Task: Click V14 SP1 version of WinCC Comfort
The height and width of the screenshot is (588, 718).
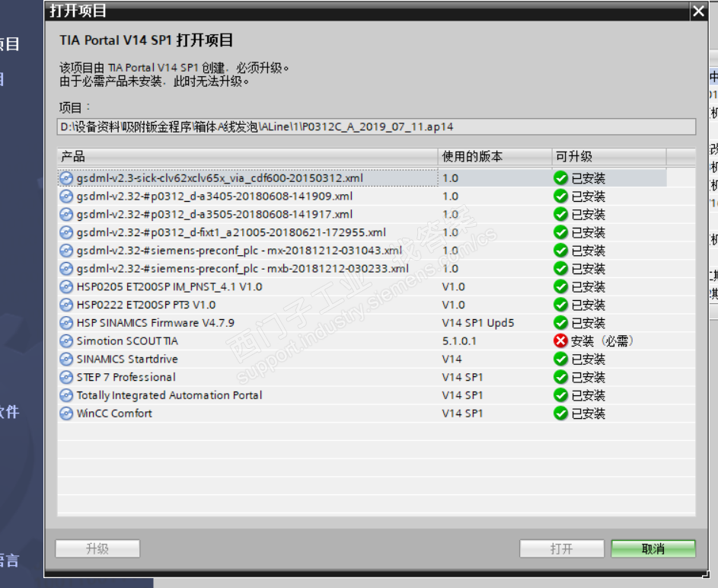Action: coord(462,414)
